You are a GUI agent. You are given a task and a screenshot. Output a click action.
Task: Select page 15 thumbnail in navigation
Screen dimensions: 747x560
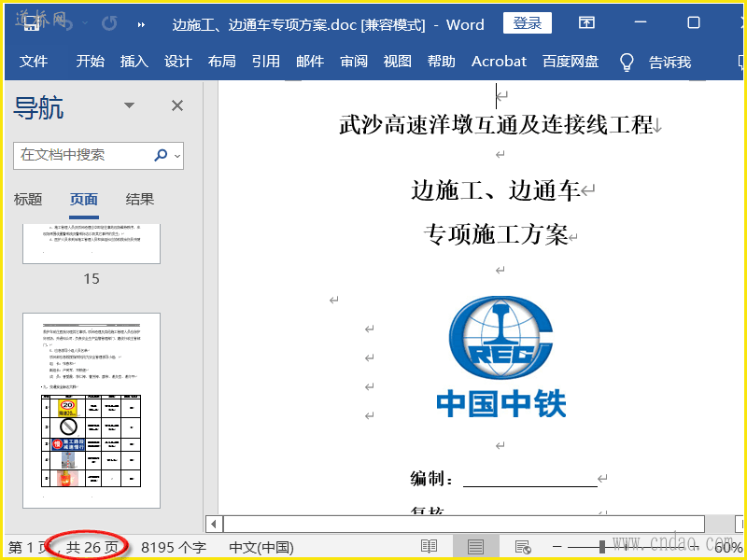point(92,244)
